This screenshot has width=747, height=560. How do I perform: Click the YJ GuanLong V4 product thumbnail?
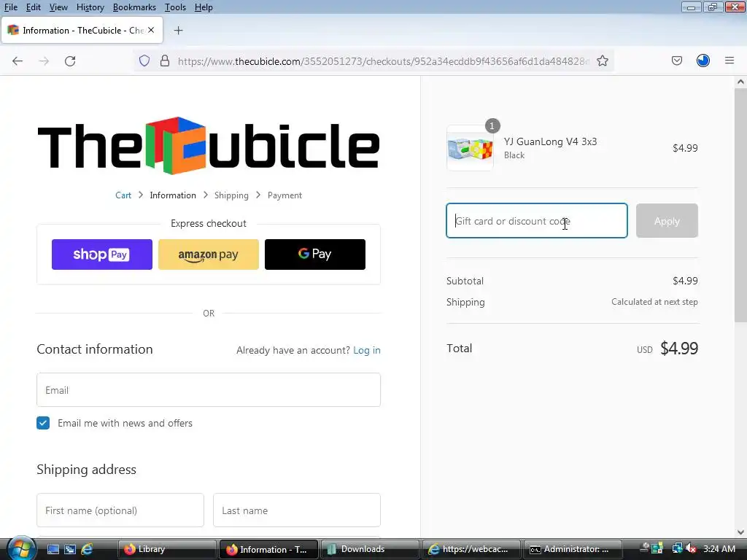pos(471,148)
